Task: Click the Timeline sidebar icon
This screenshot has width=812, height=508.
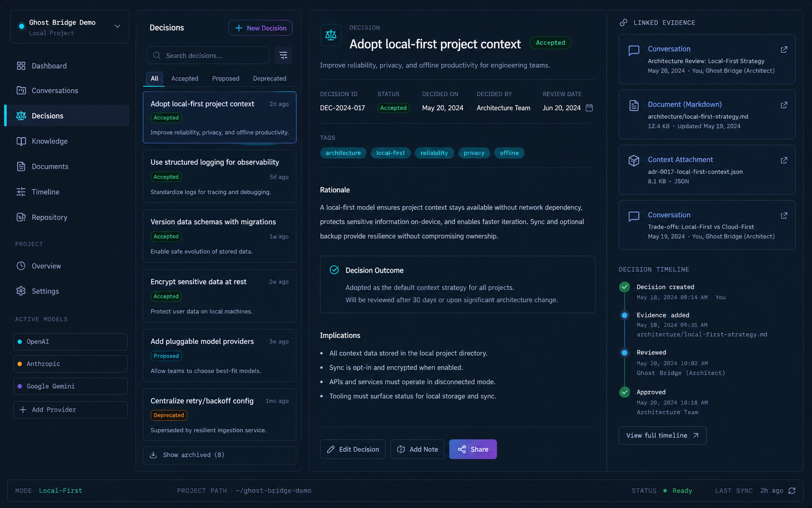Action: [x=21, y=192]
